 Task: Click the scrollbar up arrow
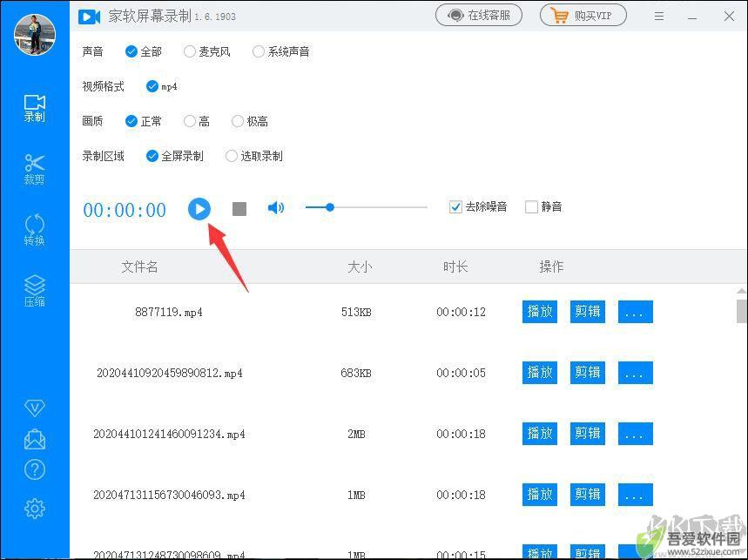click(x=741, y=291)
